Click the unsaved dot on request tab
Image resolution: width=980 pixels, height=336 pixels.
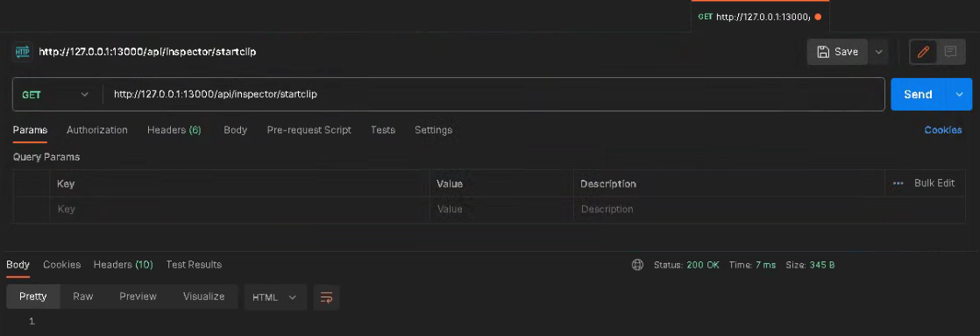(x=818, y=17)
